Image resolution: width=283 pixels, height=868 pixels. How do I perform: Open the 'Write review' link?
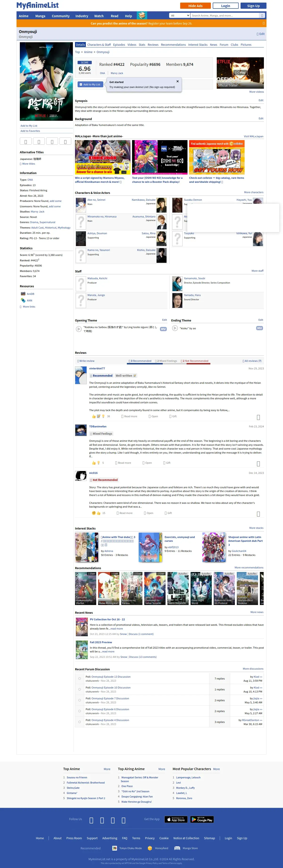(86, 361)
